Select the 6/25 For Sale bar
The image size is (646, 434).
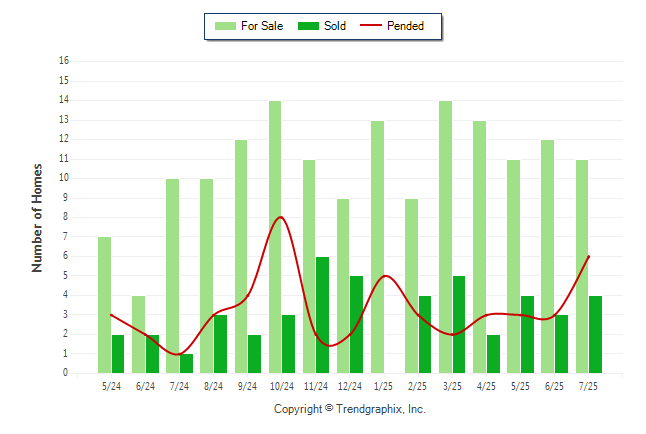(548, 256)
